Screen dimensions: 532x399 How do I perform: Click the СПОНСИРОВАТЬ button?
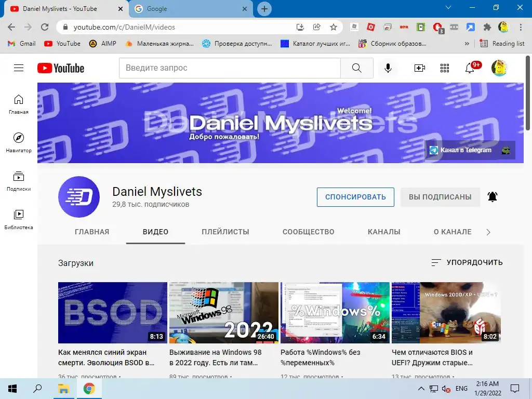pos(355,197)
